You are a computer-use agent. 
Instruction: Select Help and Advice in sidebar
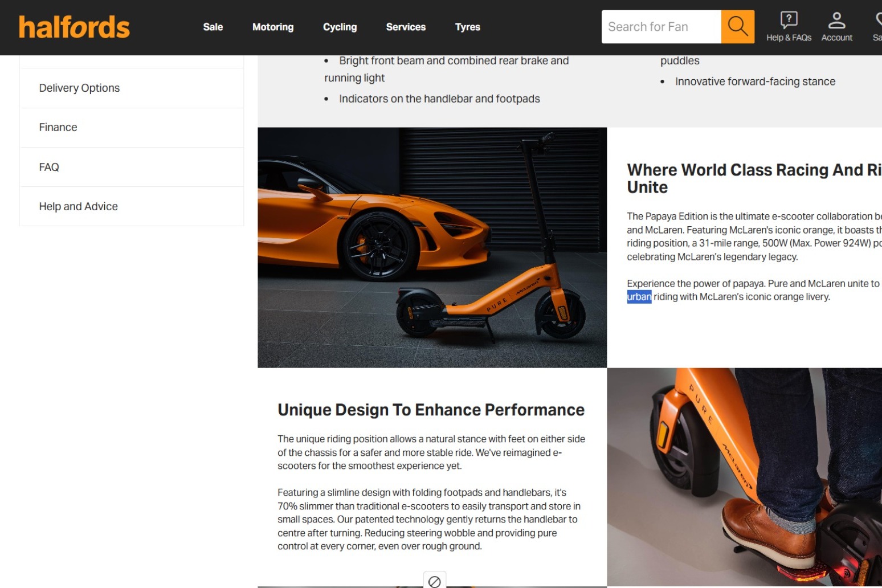tap(132, 206)
